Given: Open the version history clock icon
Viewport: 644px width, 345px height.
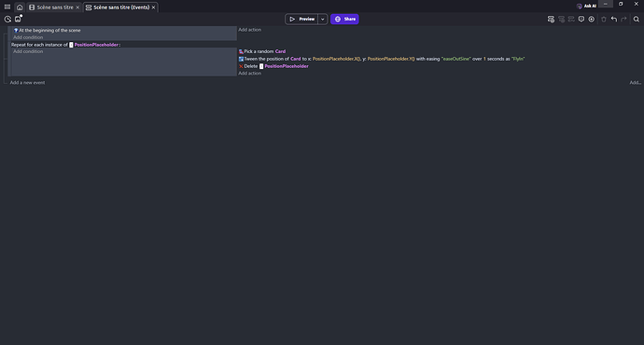Looking at the screenshot, I should point(7,19).
